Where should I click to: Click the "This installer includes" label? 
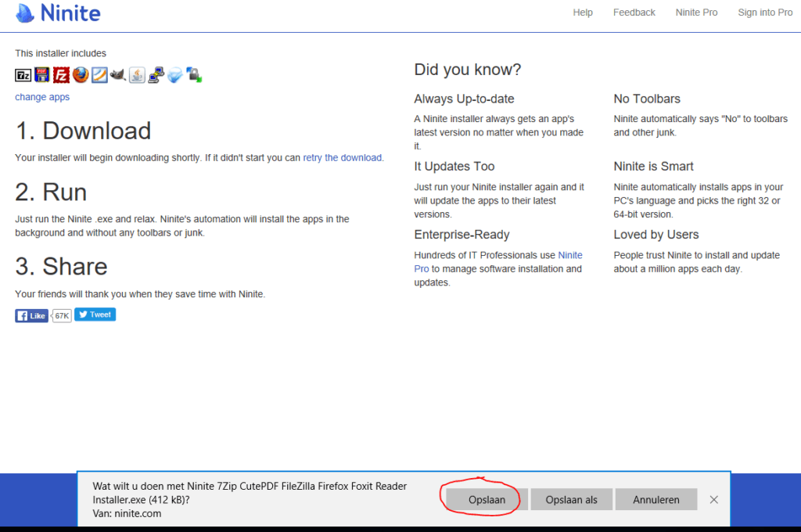pyautogui.click(x=60, y=53)
